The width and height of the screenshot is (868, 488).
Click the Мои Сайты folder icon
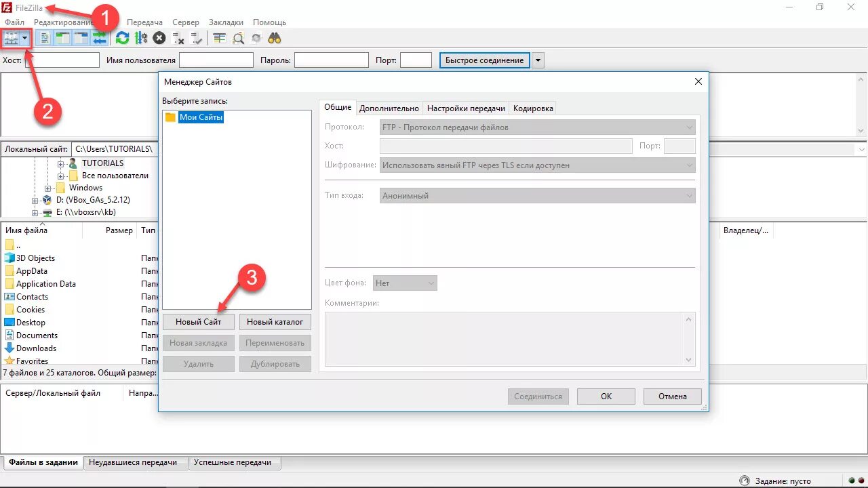point(170,117)
